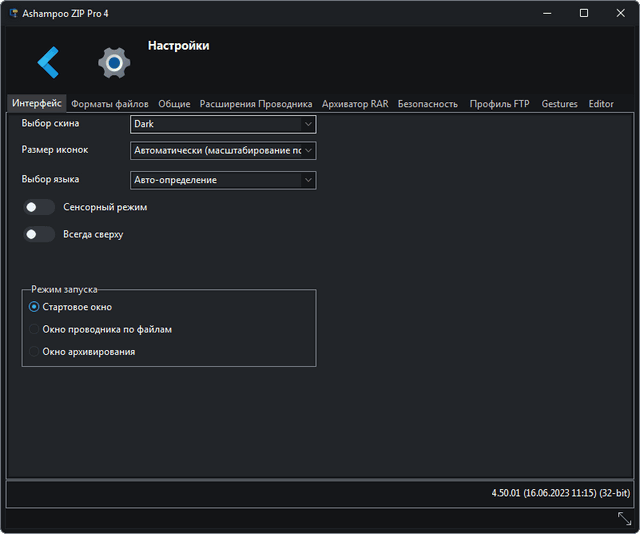The image size is (640, 534).
Task: Click the Ashampoo ZIP app icon in title bar
Action: 14,13
